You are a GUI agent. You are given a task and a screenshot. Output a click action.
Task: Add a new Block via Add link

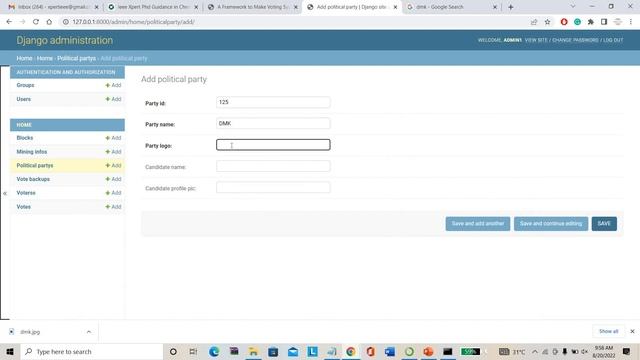[x=113, y=138]
